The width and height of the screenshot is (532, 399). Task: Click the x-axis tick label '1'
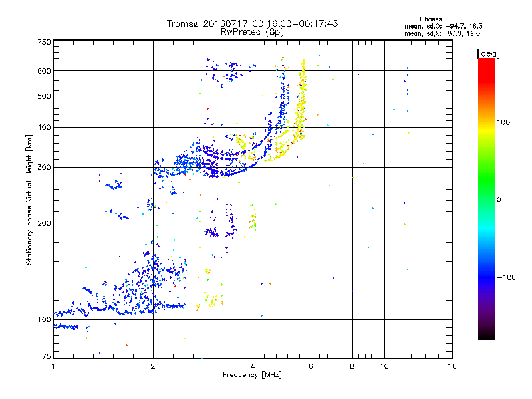53,366
